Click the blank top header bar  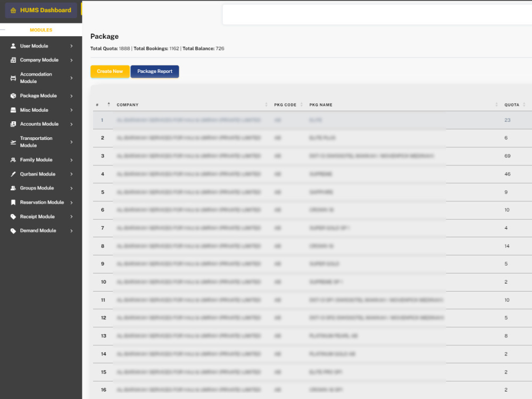click(x=377, y=14)
